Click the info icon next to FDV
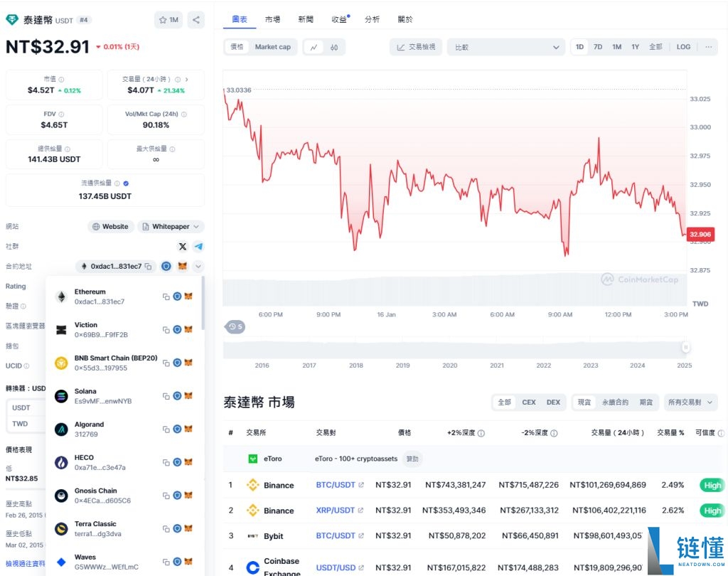This screenshot has height=576, width=728. 61,114
